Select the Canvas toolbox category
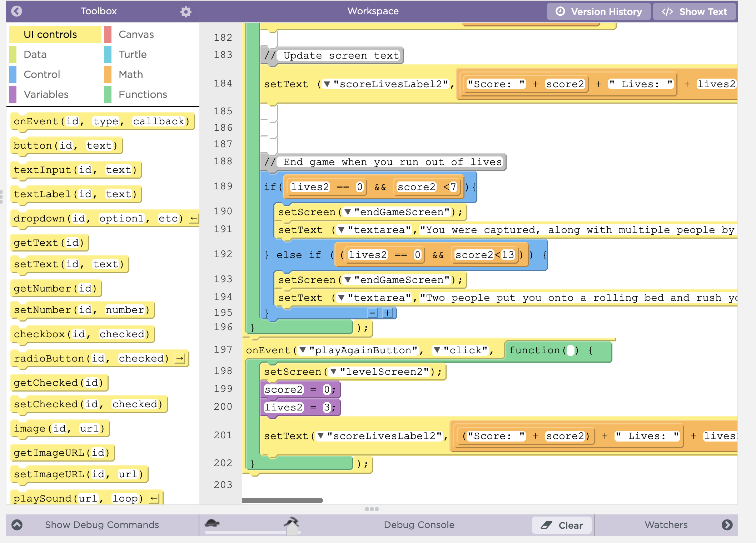Viewport: 756px width, 543px height. point(136,34)
